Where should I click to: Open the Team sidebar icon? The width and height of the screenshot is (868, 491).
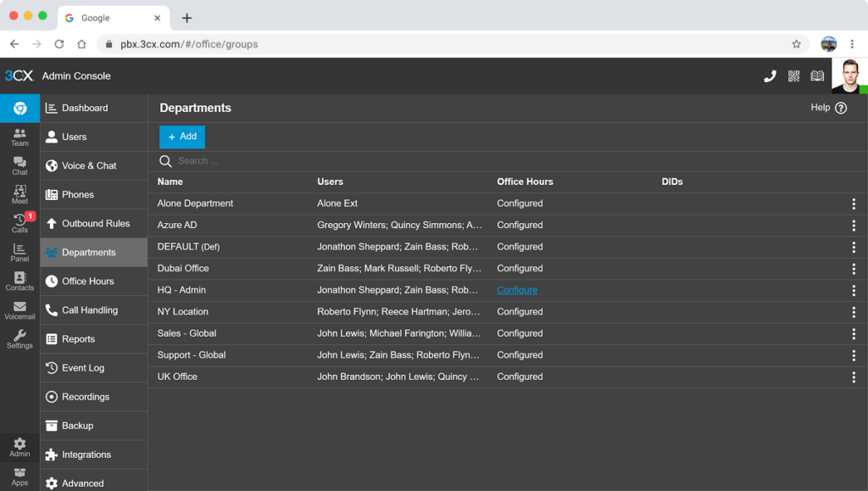point(19,137)
